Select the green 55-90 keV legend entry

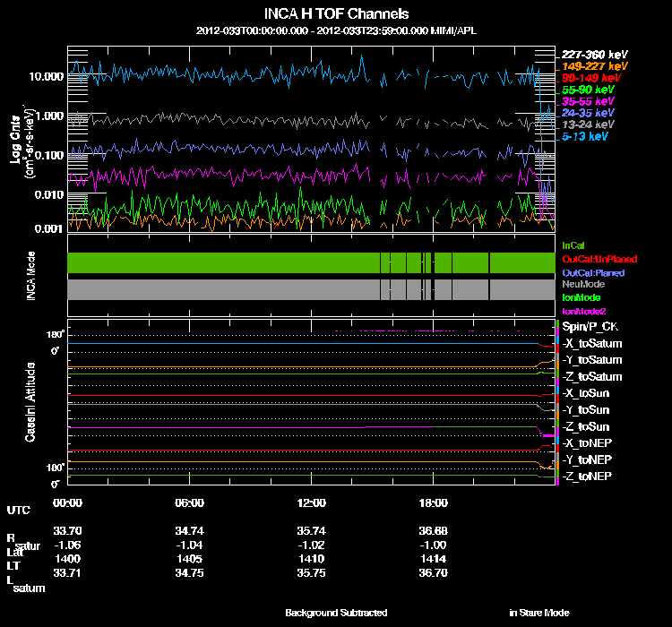[x=587, y=90]
